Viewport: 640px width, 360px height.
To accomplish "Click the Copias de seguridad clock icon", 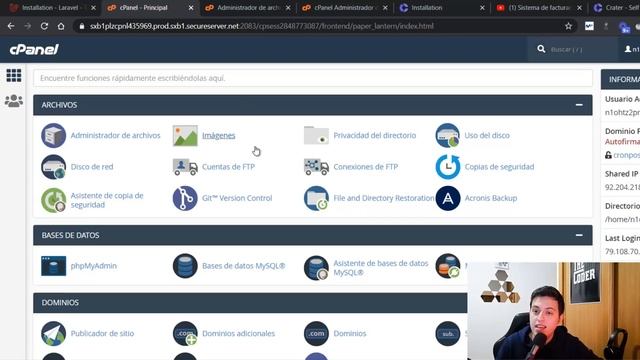I will (448, 167).
